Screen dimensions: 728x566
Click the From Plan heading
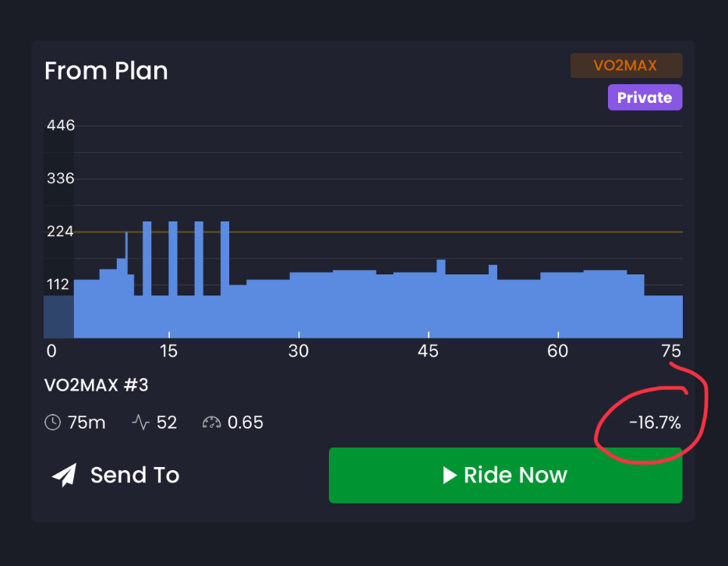(106, 71)
